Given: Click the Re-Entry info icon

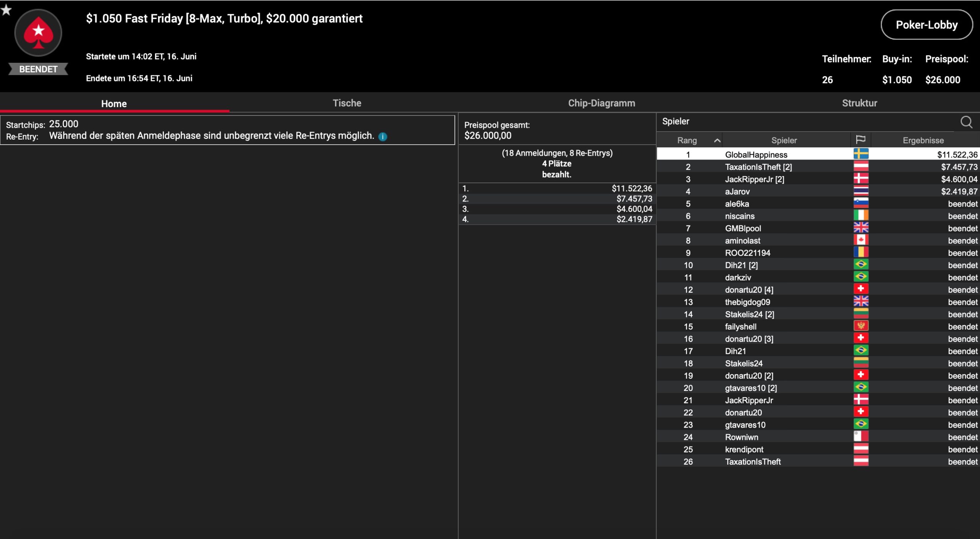Looking at the screenshot, I should pyautogui.click(x=382, y=137).
